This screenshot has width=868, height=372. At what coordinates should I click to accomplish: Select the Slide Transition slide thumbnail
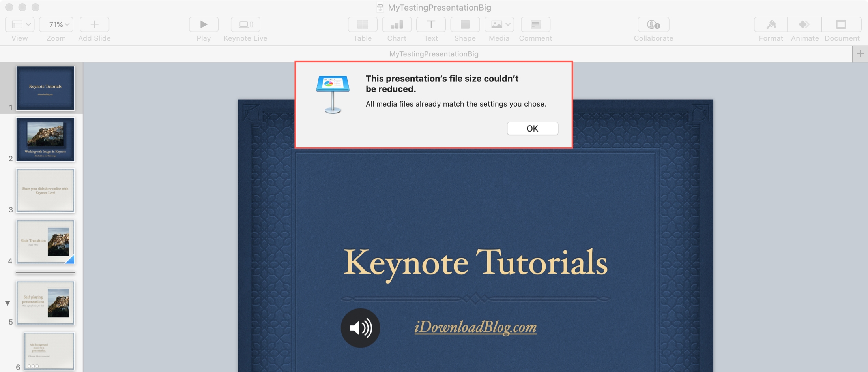45,242
